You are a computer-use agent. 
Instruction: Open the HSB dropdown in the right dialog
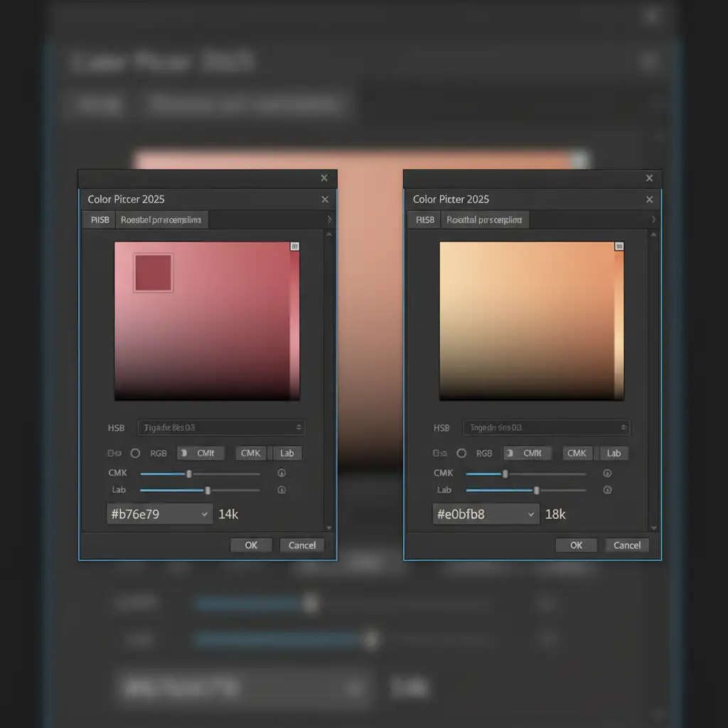coord(546,427)
